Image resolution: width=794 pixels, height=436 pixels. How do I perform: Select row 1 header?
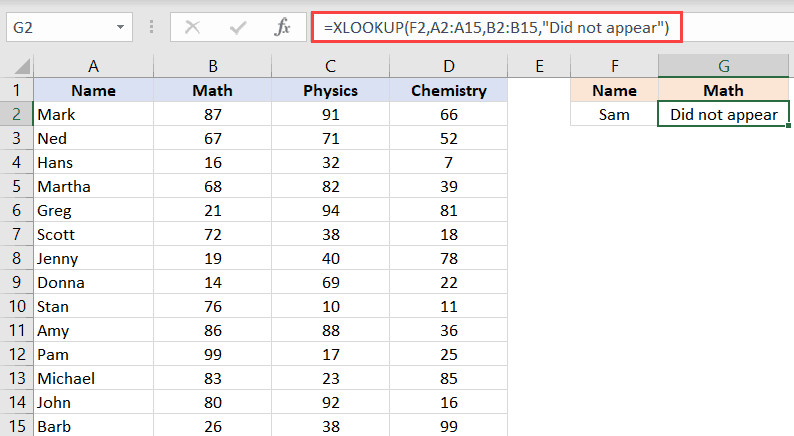click(x=17, y=90)
